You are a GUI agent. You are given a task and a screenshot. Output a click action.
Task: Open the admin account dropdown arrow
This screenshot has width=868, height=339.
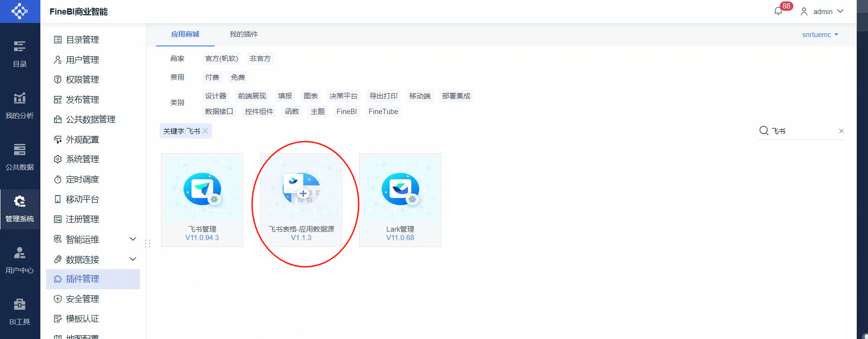point(840,11)
